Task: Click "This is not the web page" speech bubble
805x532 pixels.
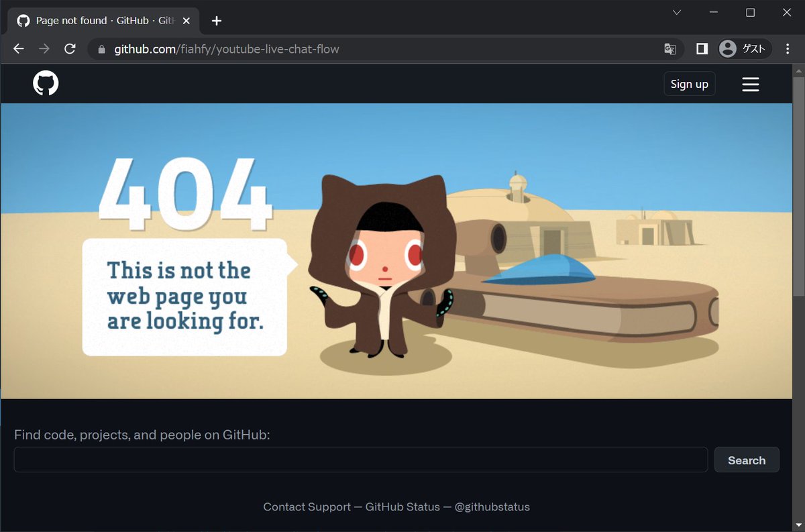Action: coord(189,297)
